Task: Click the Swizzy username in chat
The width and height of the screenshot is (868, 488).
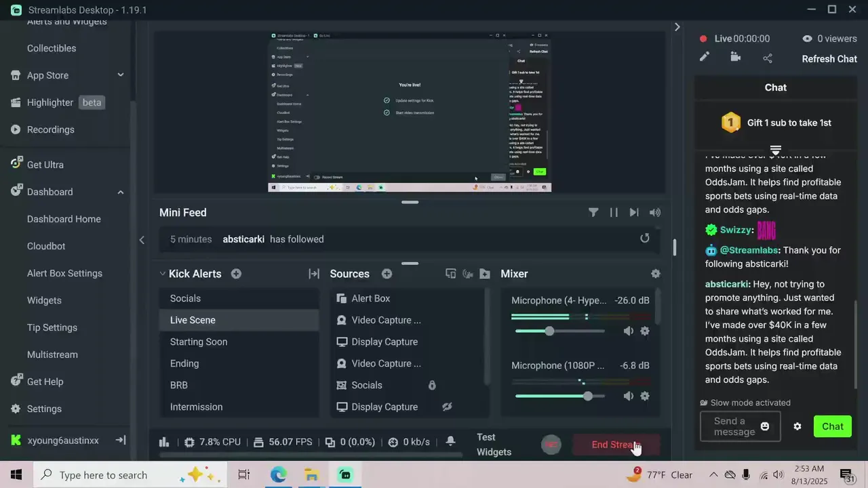Action: (736, 230)
